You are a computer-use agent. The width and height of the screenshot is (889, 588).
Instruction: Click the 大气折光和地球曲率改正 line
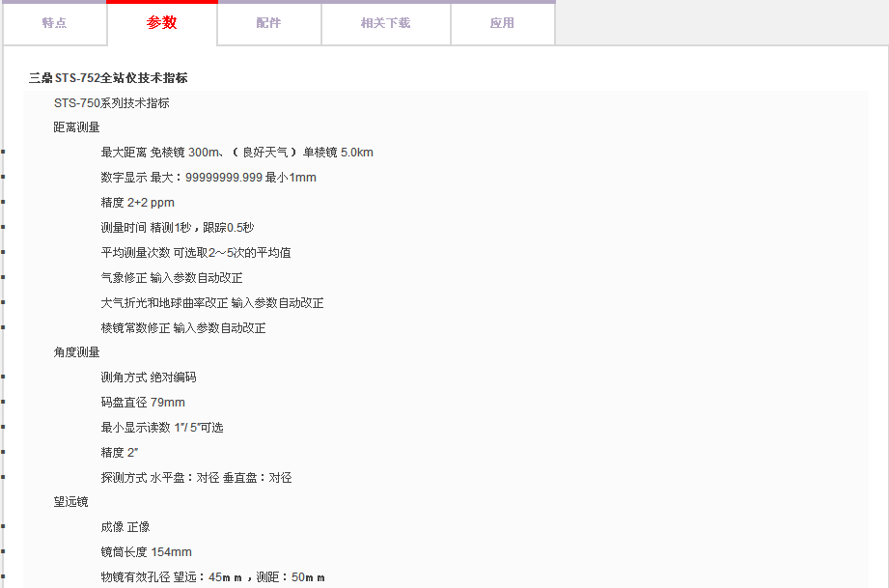click(212, 303)
